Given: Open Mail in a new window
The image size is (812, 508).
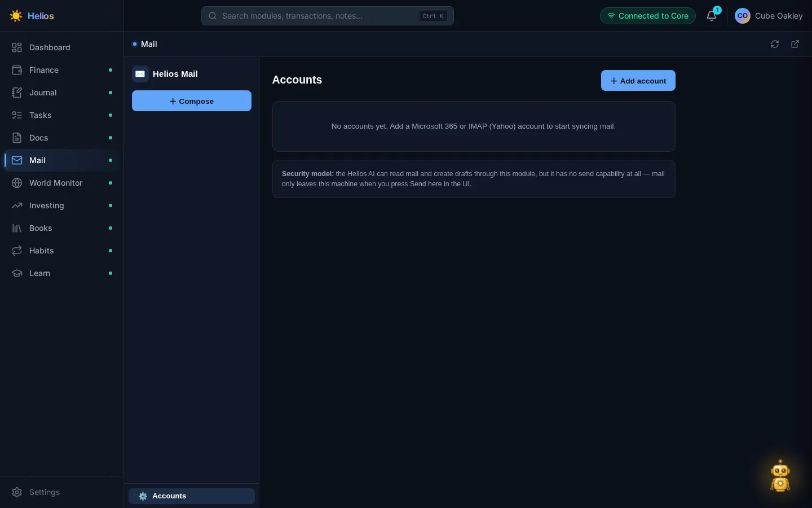Looking at the screenshot, I should click(795, 44).
